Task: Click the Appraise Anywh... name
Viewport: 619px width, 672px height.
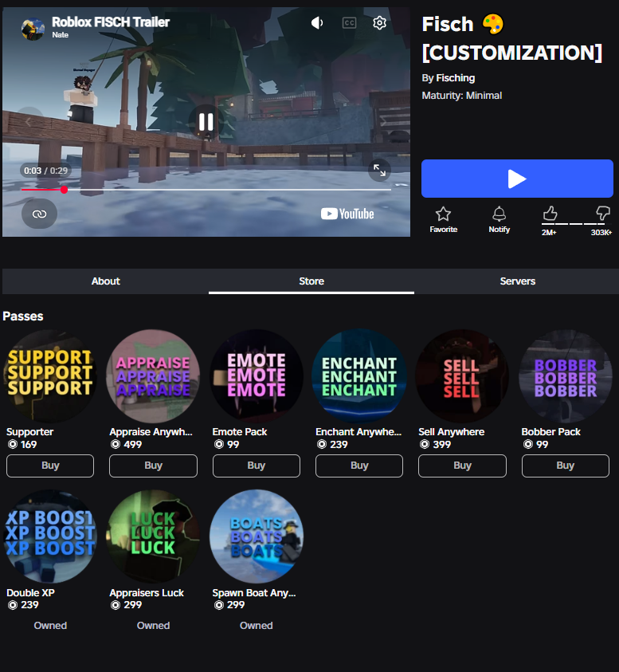Action: (x=151, y=431)
